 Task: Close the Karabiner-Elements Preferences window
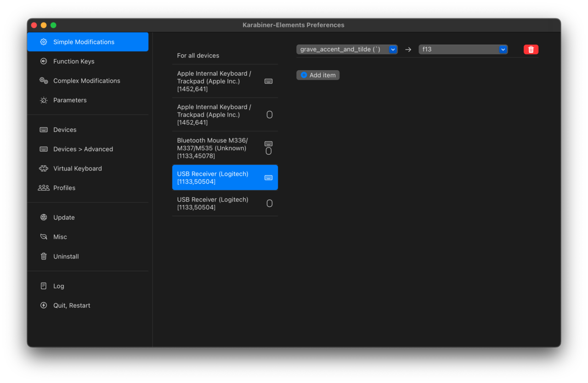(34, 25)
